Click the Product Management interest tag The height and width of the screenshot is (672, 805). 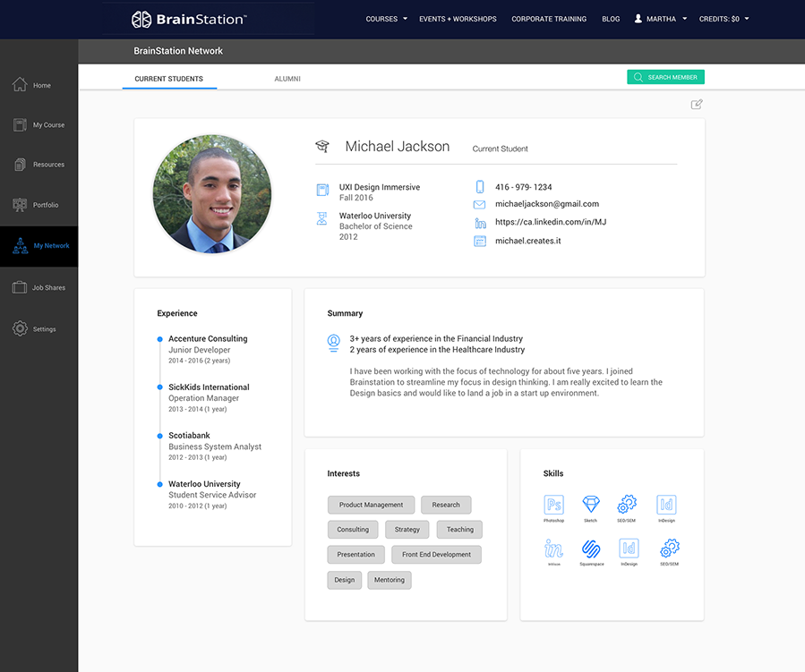click(372, 505)
